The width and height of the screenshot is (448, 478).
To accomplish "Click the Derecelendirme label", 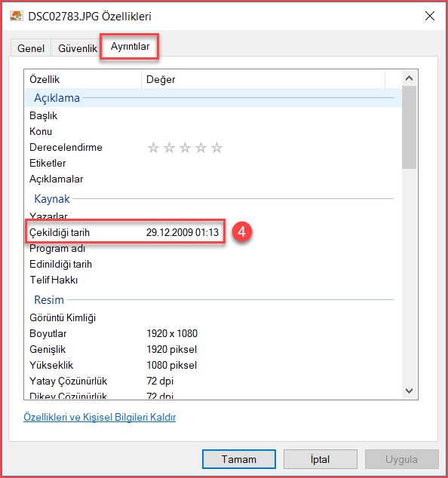I will coord(66,147).
